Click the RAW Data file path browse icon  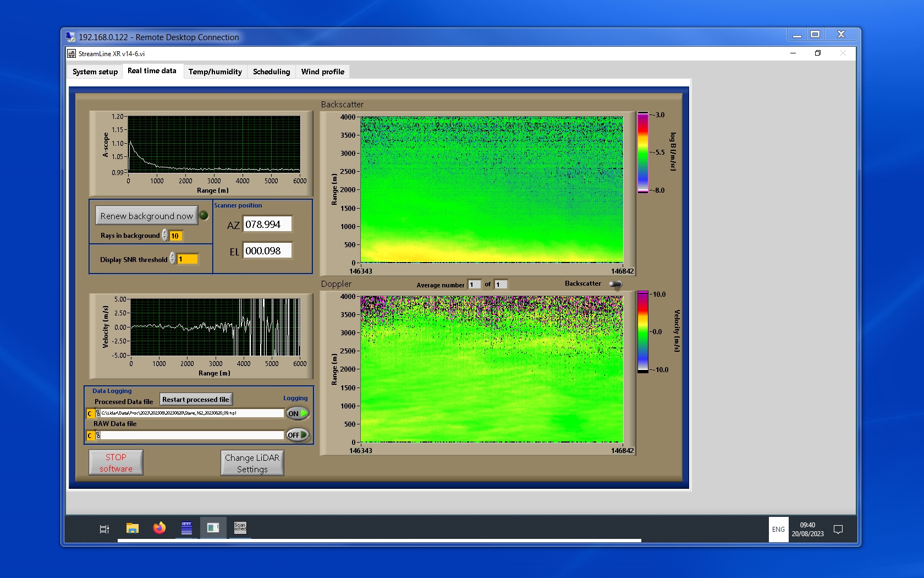(97, 435)
